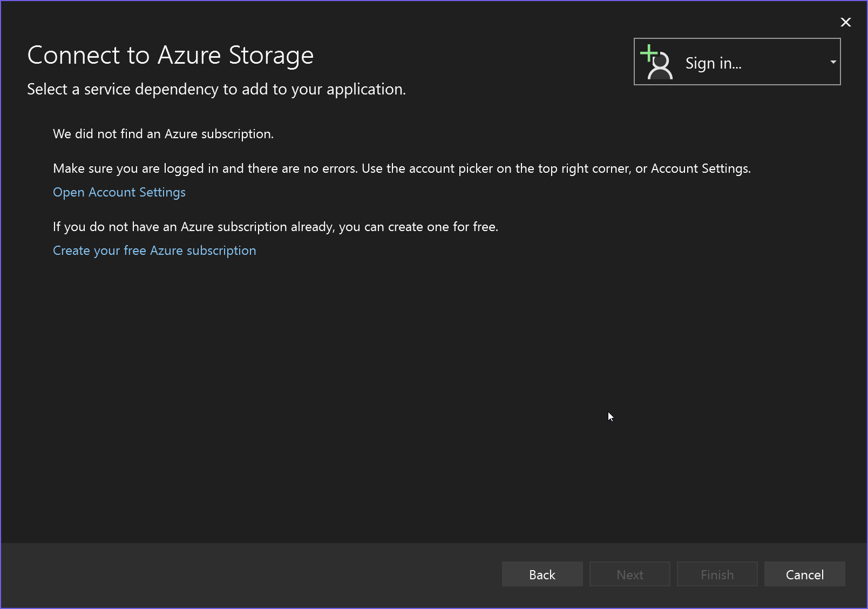868x609 pixels.
Task: Cancel the Azure Storage connection wizard
Action: pos(804,574)
